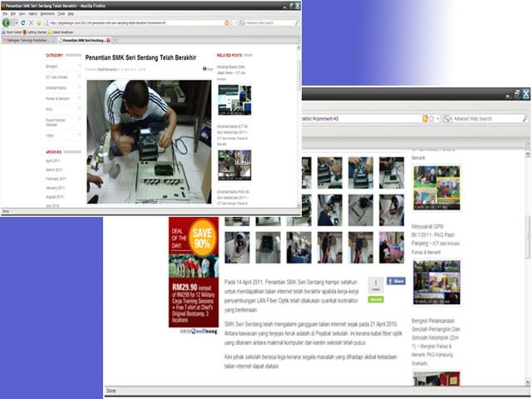532x399 pixels.
Task: Open the article's main technician photo
Action: click(x=149, y=142)
